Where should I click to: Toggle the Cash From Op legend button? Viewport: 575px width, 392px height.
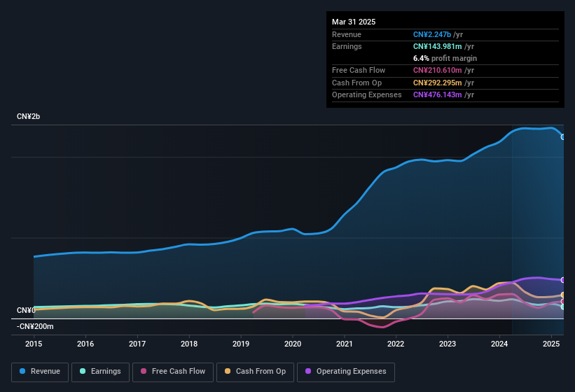[x=255, y=372]
